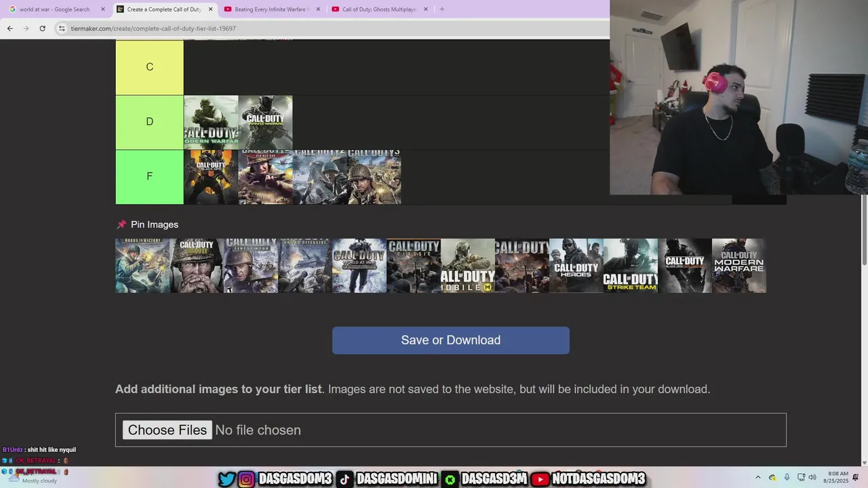The width and height of the screenshot is (868, 488).
Task: Pick the Black Ops Declassified cover
Action: [x=685, y=266]
